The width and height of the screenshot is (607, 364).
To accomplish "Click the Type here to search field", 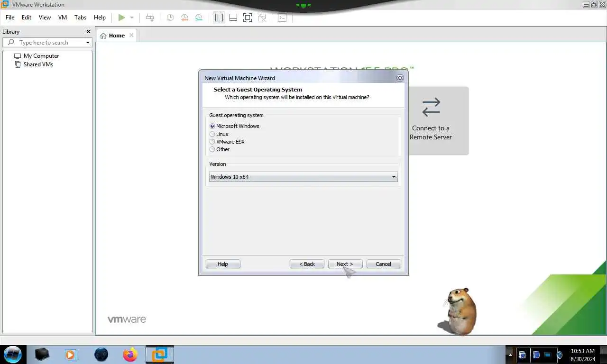I will pyautogui.click(x=47, y=43).
